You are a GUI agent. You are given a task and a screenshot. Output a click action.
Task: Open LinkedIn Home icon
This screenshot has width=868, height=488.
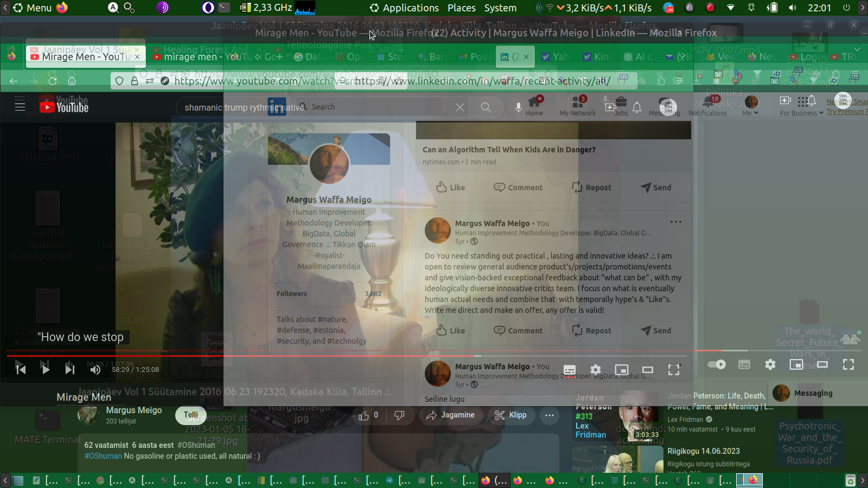coord(534,106)
